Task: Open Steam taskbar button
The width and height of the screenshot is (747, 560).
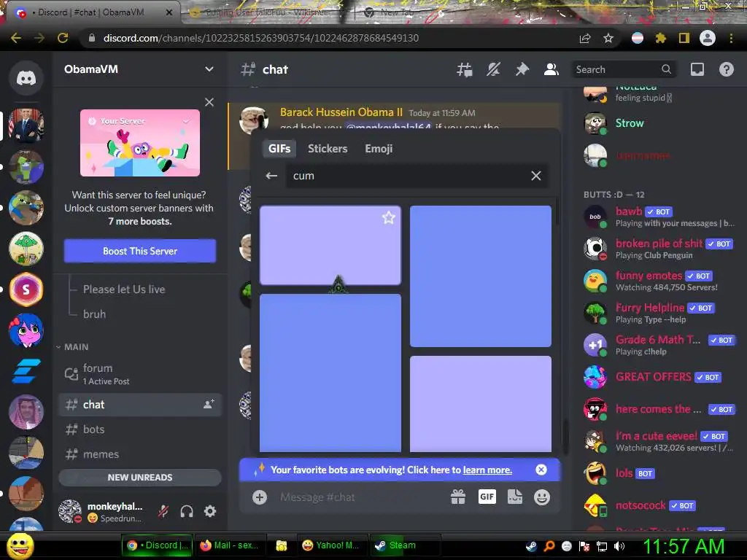Action: point(405,545)
